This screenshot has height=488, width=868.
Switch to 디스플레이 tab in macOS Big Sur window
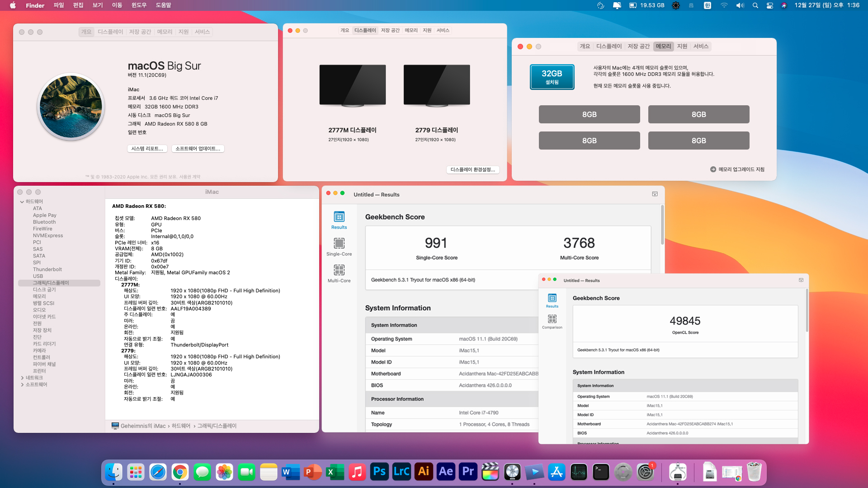[110, 32]
